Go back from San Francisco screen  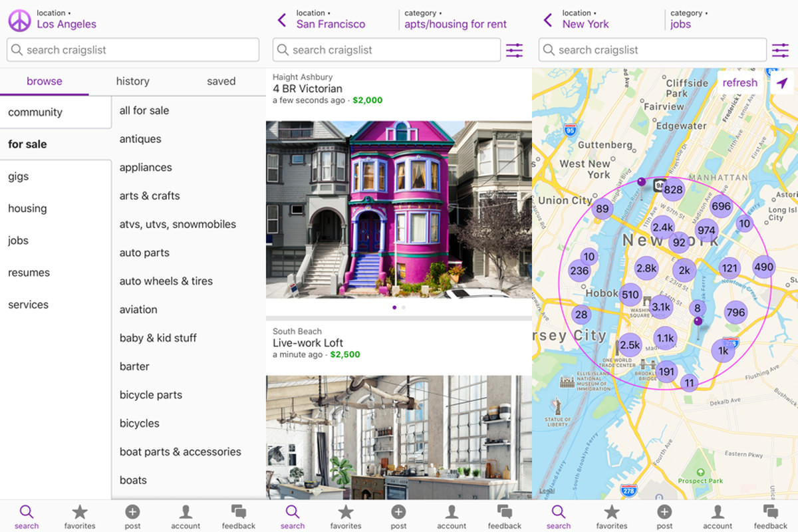click(282, 20)
